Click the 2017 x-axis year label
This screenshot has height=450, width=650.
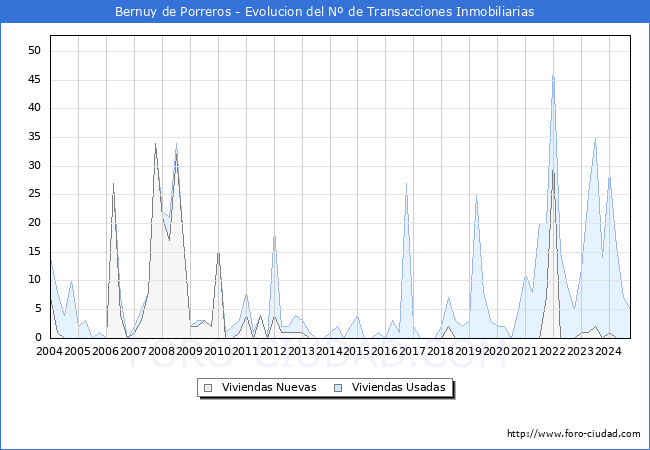413,351
